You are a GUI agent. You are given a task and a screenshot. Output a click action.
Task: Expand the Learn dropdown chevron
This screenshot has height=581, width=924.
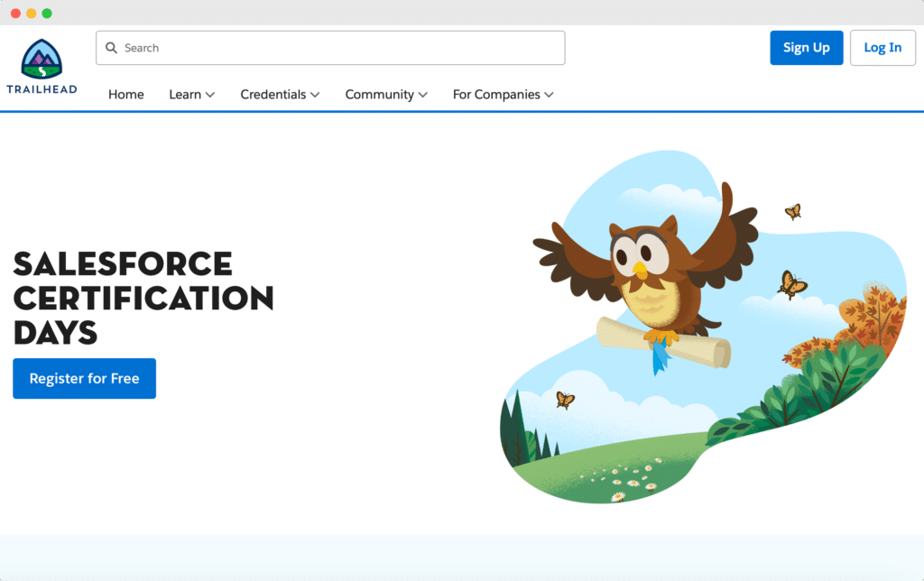pyautogui.click(x=210, y=95)
